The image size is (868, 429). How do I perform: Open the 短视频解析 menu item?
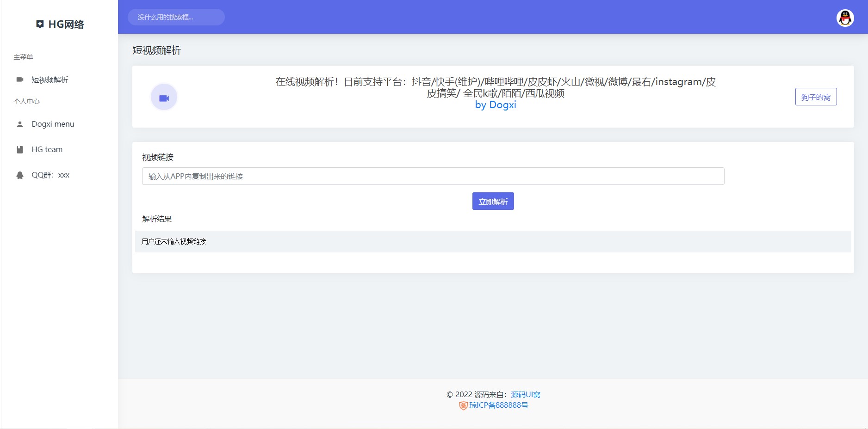[x=50, y=79]
